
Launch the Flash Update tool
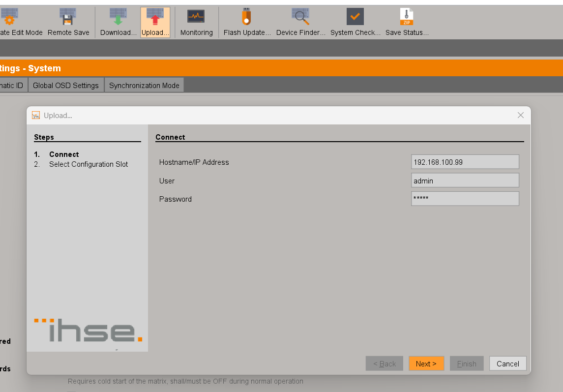click(x=247, y=18)
